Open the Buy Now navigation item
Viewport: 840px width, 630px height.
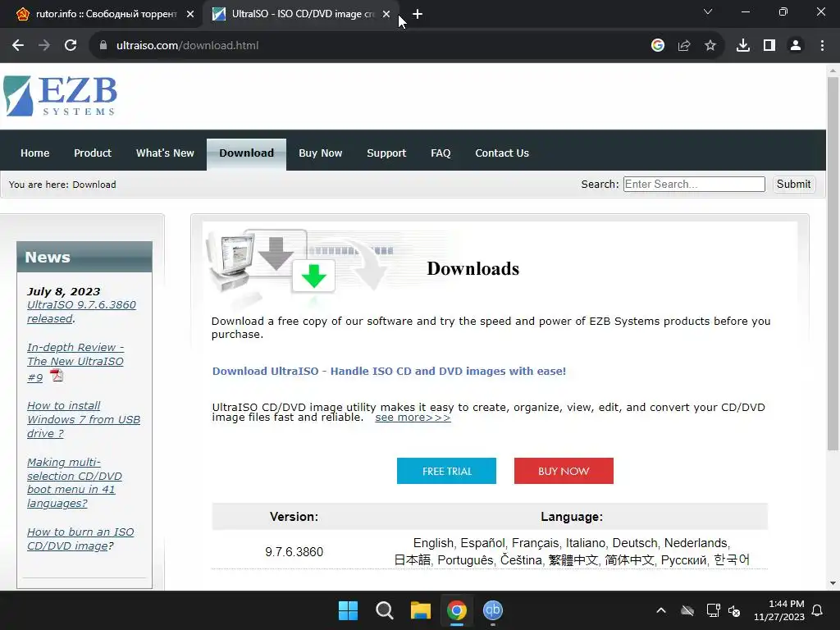321,153
